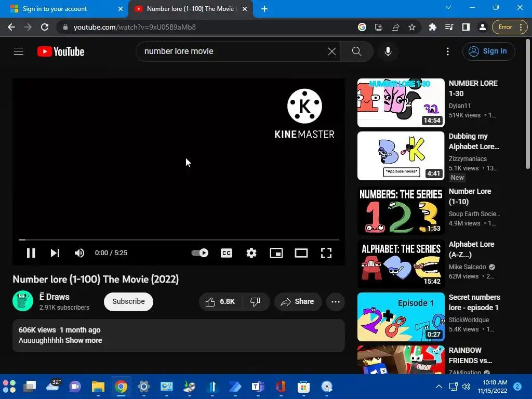Image resolution: width=532 pixels, height=399 pixels.
Task: Open the tab search chevron
Action: click(448, 7)
